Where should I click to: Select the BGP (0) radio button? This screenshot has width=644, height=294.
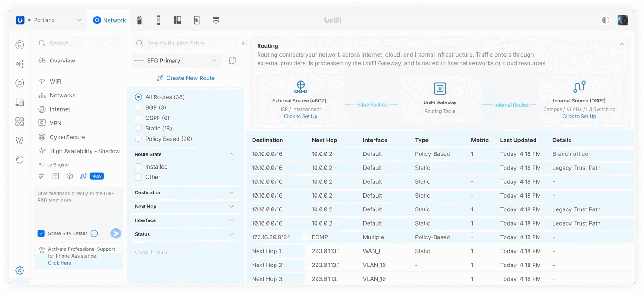tap(138, 107)
